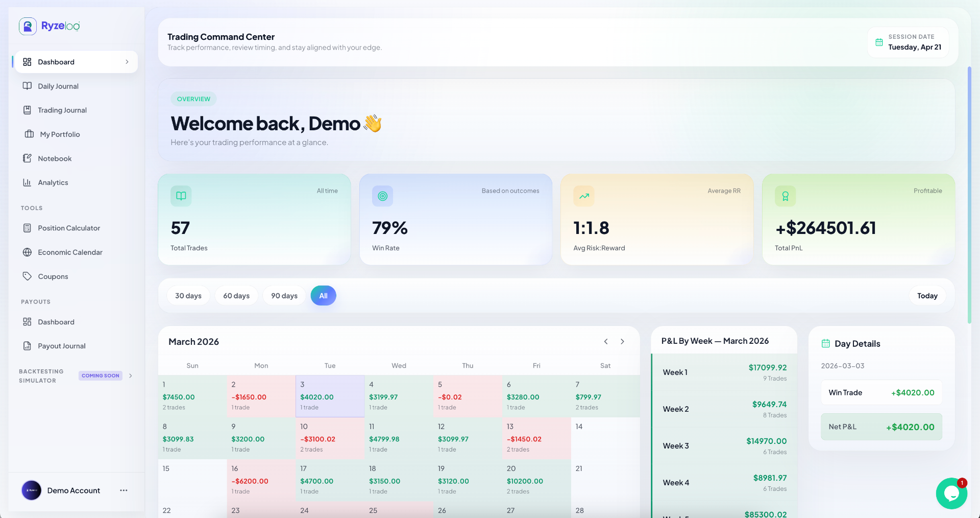Go to next month in calendar
This screenshot has width=980, height=518.
click(622, 341)
